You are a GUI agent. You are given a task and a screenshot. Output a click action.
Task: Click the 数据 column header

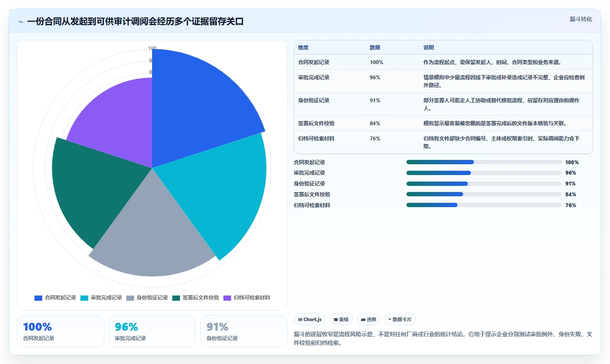[375, 47]
